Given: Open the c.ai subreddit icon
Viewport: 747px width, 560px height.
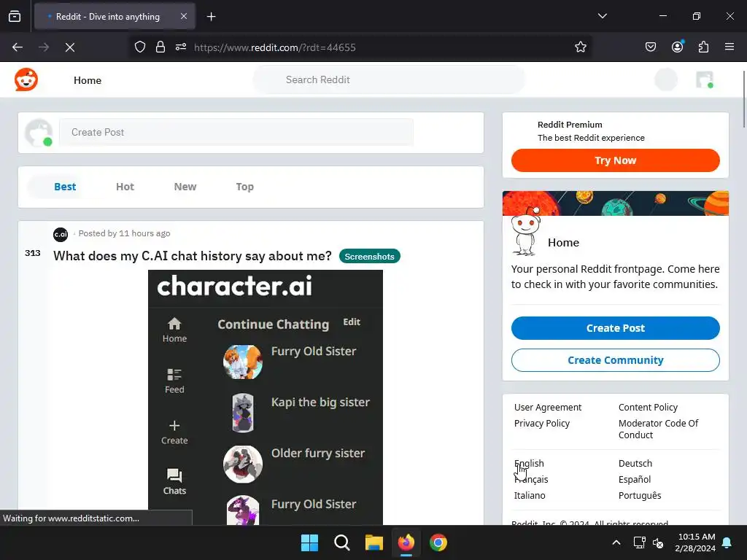Looking at the screenshot, I should [x=61, y=234].
